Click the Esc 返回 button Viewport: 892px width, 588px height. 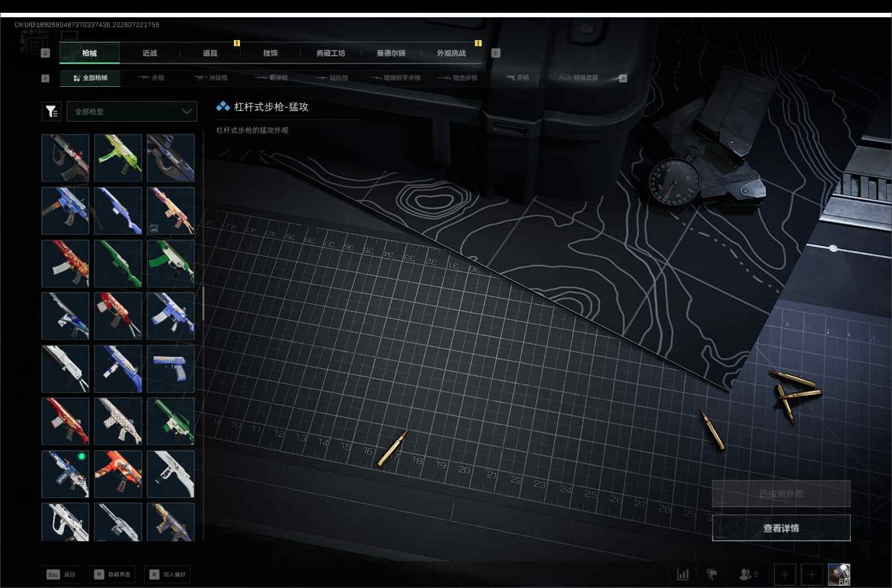61,574
